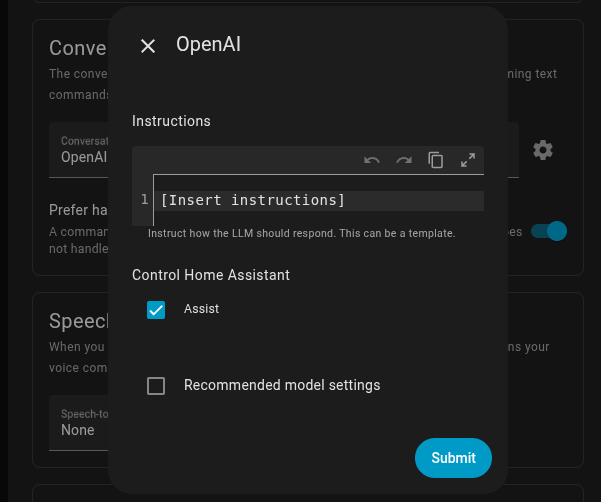Toggle the Prefer handling commands locally switch
Viewport: 601px width, 502px height.
(x=549, y=231)
